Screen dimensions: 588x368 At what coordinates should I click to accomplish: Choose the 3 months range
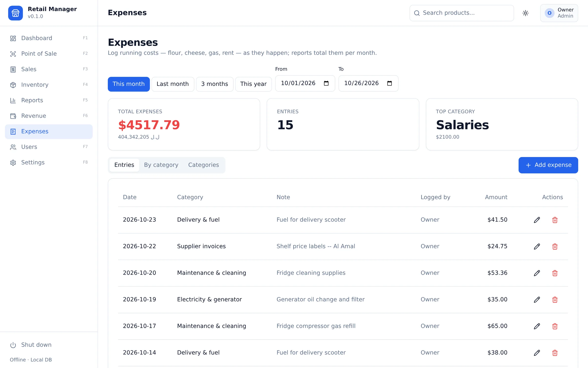(215, 84)
